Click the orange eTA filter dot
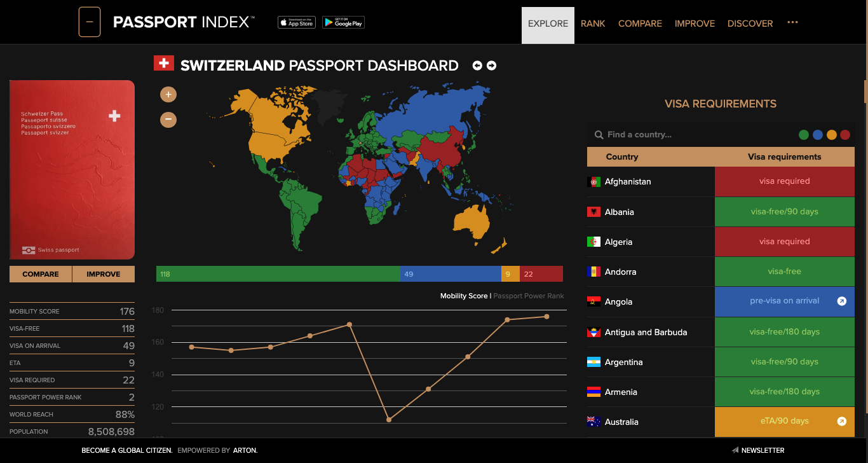868x463 pixels. click(x=832, y=135)
